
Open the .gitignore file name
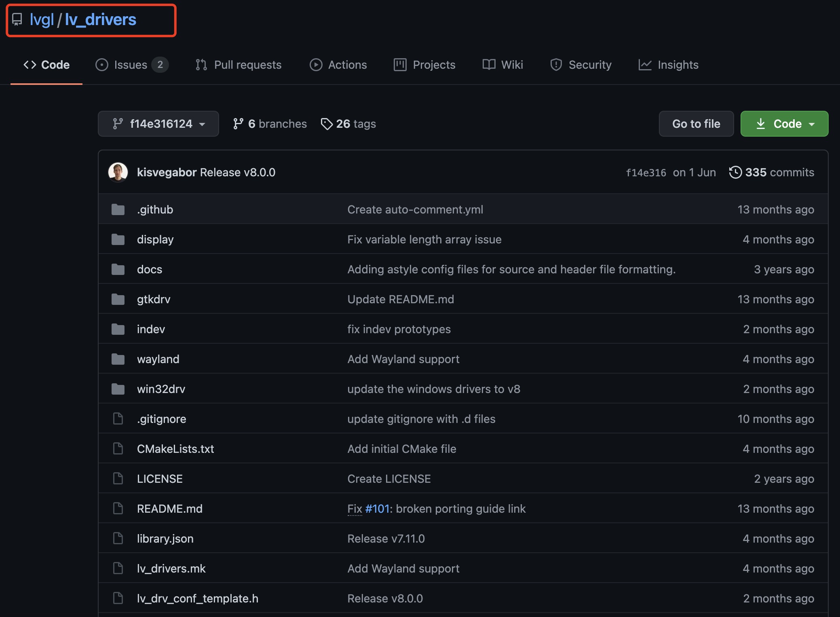[x=162, y=419]
